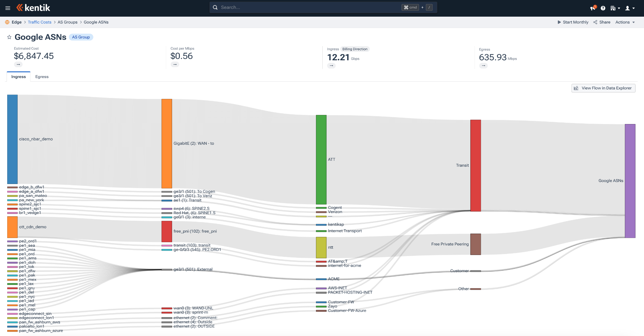This screenshot has width=644, height=336.
Task: Click the arrow under Cost per Mbps
Action: [x=175, y=64]
